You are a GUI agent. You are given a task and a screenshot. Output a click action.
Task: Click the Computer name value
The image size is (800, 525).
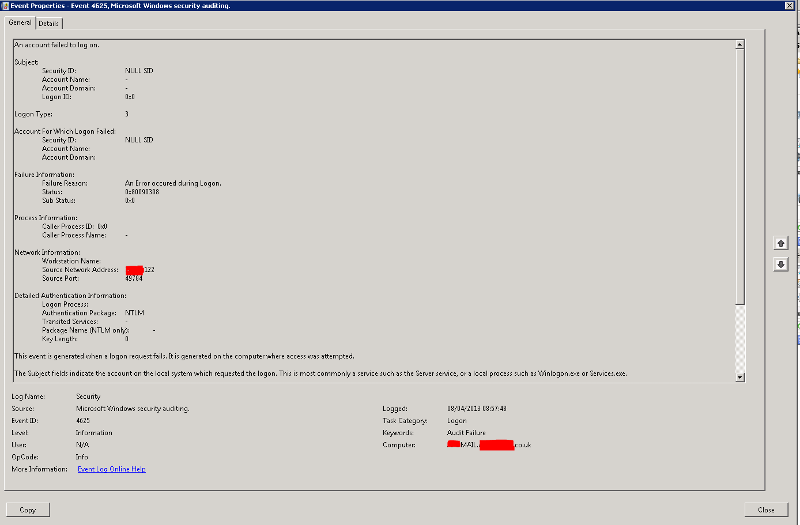coord(489,445)
